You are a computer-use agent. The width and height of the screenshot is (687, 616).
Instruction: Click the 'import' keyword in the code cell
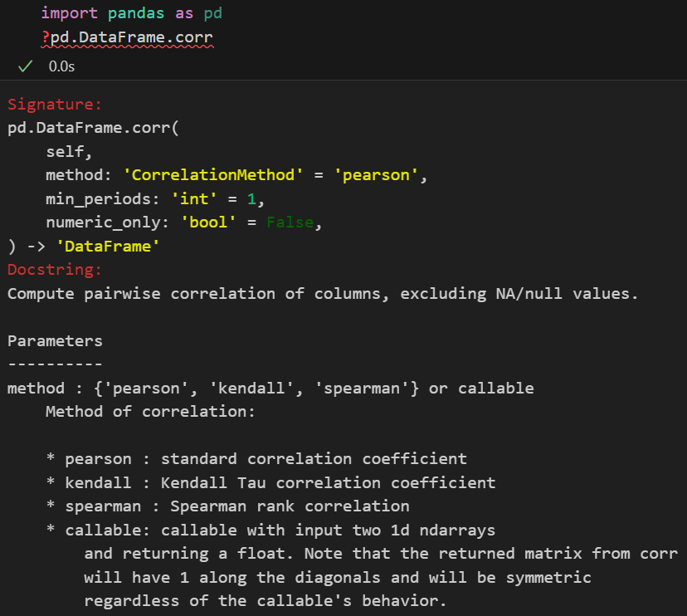(x=69, y=13)
